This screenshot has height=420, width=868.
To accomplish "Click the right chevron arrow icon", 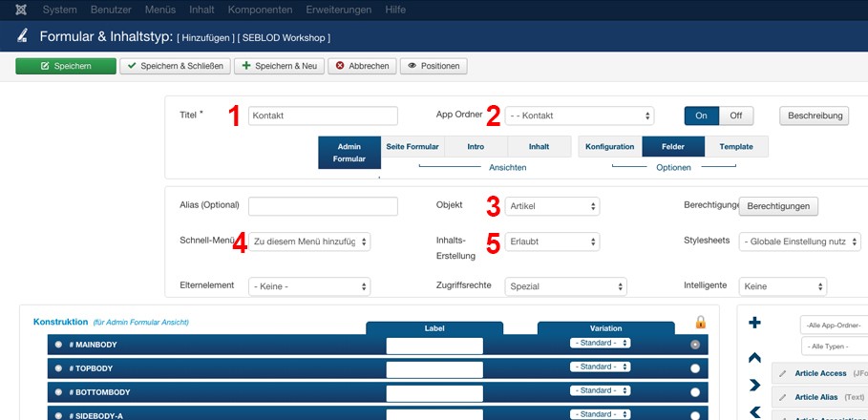I will point(754,385).
